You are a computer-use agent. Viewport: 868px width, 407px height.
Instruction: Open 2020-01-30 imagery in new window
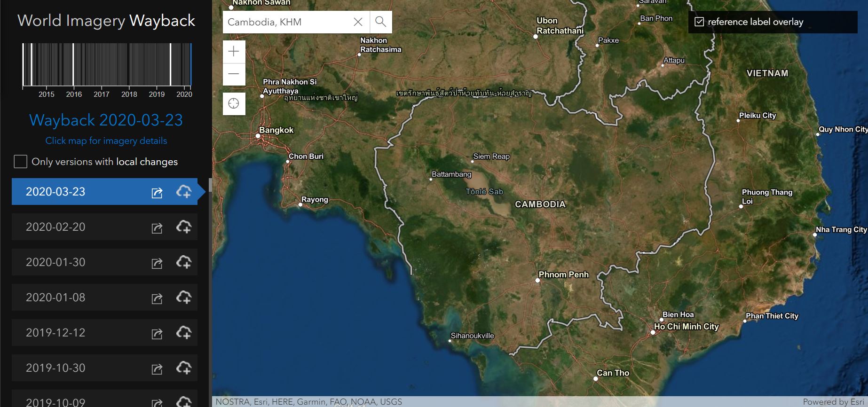point(157,263)
